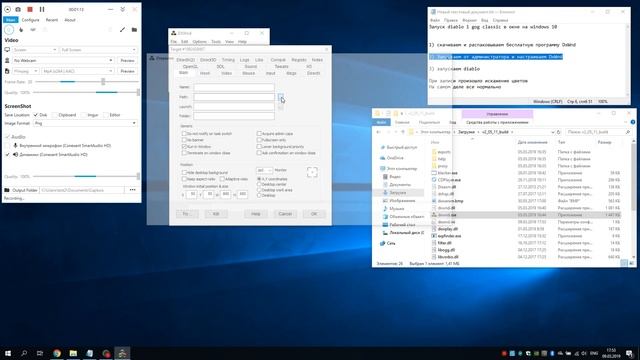The image size is (640, 360).
Task: Open the folder icon in Captura toolbar
Action: (x=134, y=30)
